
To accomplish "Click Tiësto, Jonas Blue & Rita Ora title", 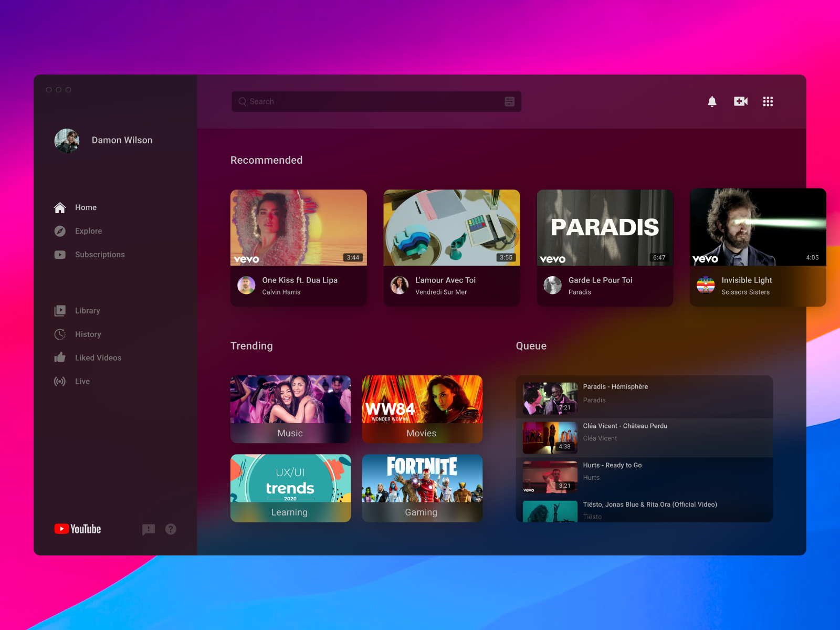I will point(650,505).
